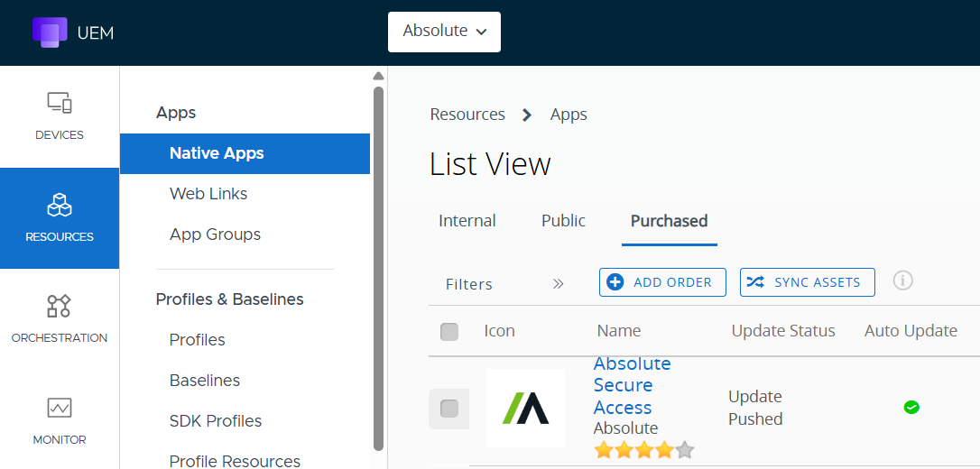980x469 pixels.
Task: Switch to the Internal tab
Action: pyautogui.click(x=467, y=220)
